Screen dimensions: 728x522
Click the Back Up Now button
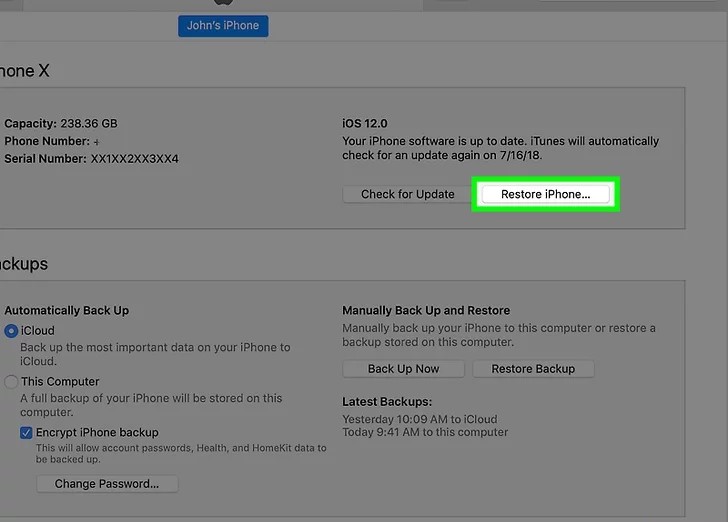click(403, 369)
